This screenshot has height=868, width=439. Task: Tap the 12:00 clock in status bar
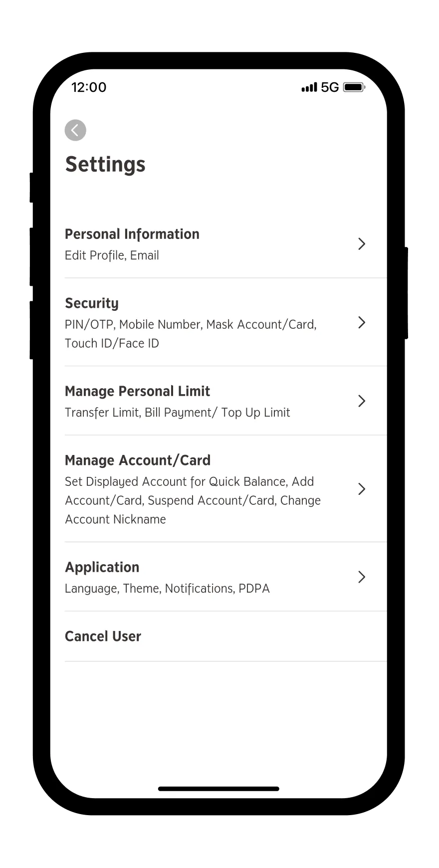tap(89, 87)
